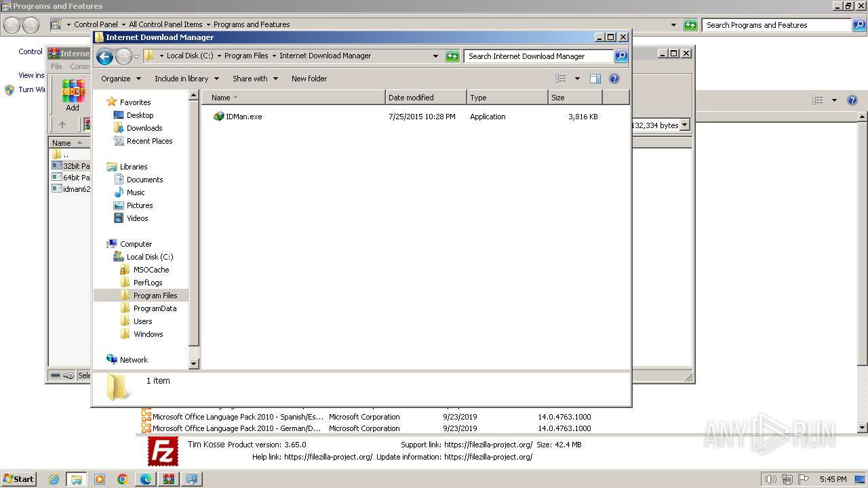The image size is (868, 488).
Task: Open the Change your view icon
Action: tap(560, 79)
